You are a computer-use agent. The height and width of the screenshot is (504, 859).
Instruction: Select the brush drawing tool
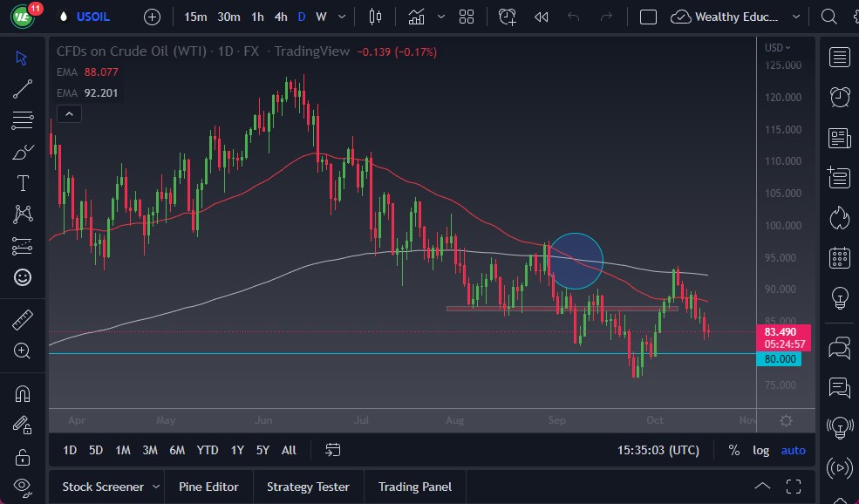tap(23, 152)
